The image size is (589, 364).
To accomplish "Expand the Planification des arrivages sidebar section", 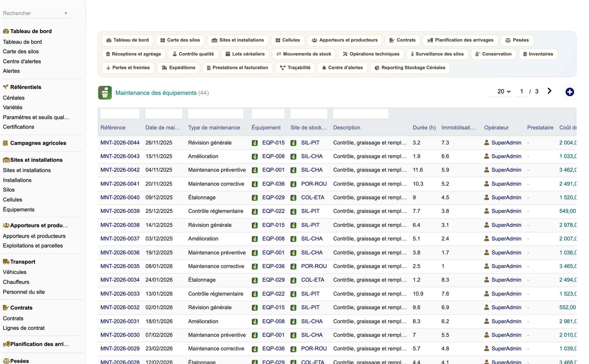I will tap(40, 344).
